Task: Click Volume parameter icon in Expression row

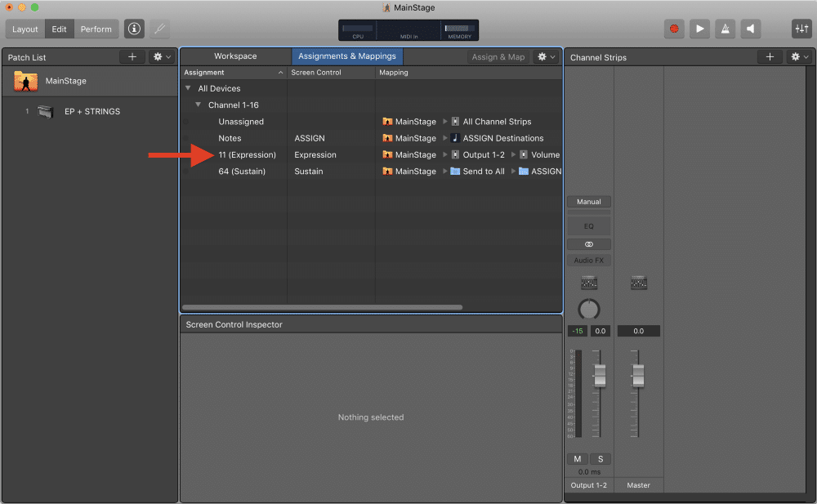Action: [524, 155]
